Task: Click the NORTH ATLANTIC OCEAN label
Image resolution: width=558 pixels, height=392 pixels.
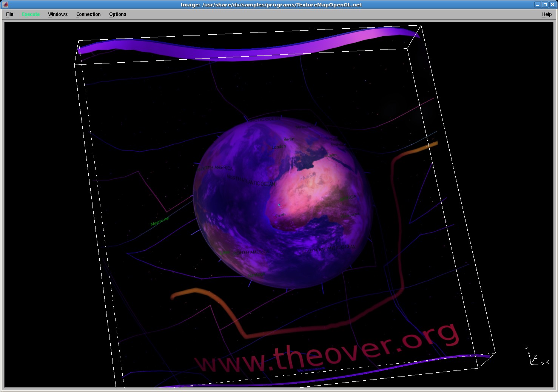Action: 251,181
